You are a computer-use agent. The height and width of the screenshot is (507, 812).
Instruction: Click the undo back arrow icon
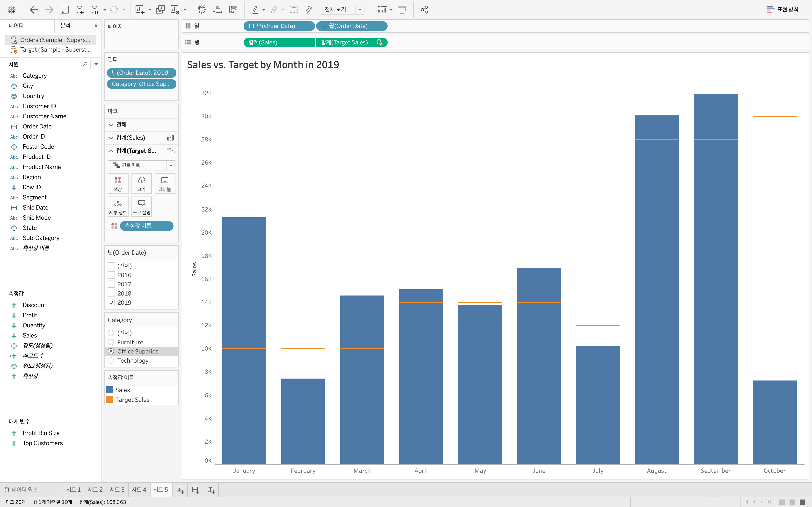(34, 10)
